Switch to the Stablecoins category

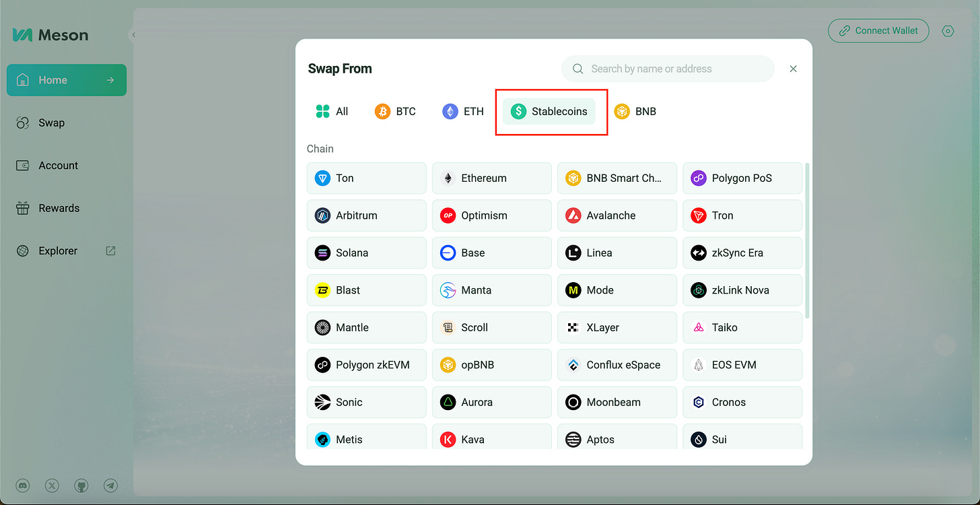pos(549,111)
